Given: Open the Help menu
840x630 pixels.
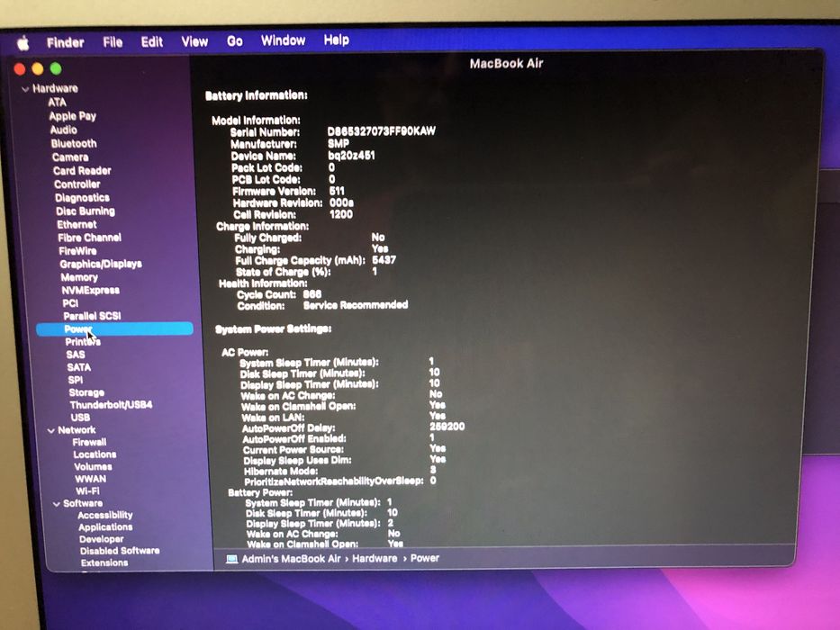Looking at the screenshot, I should pos(337,40).
